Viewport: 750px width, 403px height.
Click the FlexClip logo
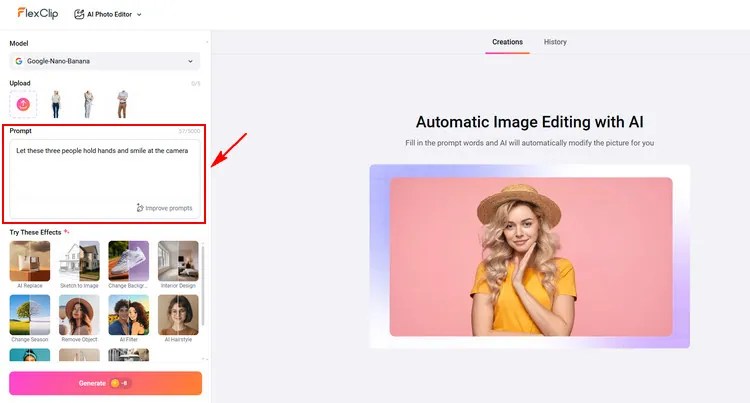38,13
